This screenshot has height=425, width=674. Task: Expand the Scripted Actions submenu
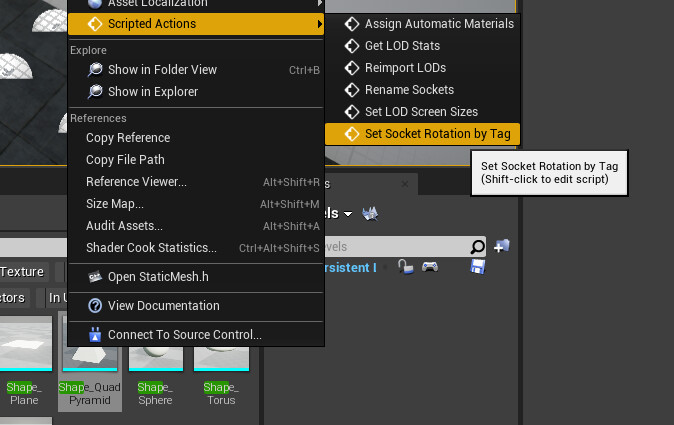click(x=196, y=24)
